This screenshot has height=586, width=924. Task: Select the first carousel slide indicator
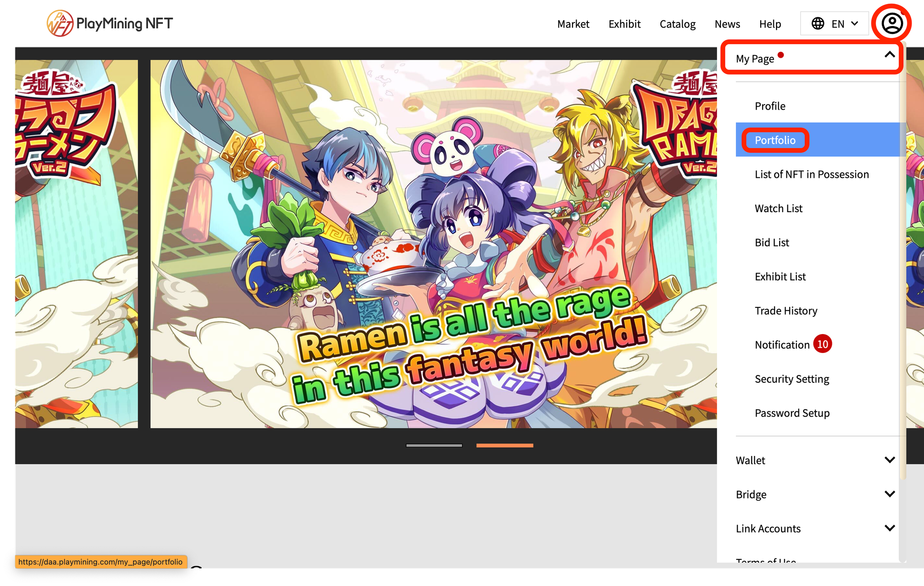pyautogui.click(x=434, y=445)
